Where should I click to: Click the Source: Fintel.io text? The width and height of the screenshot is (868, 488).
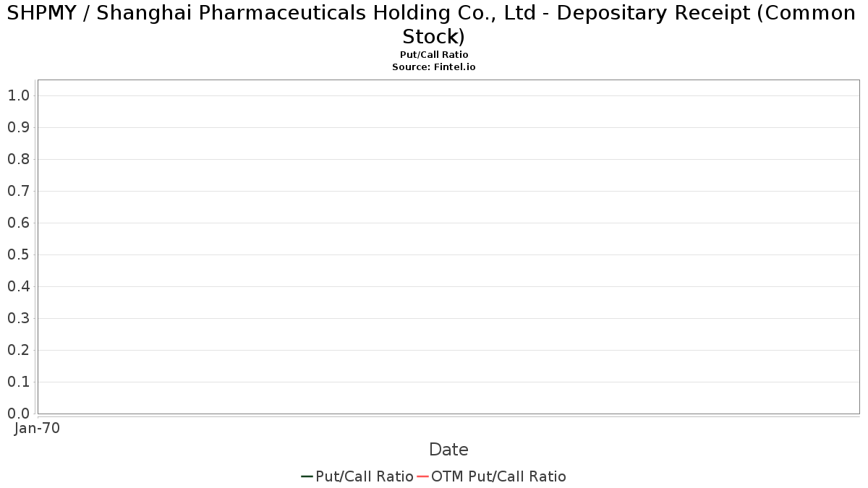click(x=434, y=67)
